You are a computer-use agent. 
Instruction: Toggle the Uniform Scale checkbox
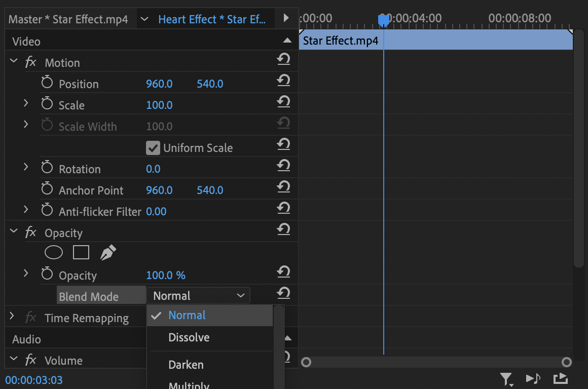(x=153, y=148)
